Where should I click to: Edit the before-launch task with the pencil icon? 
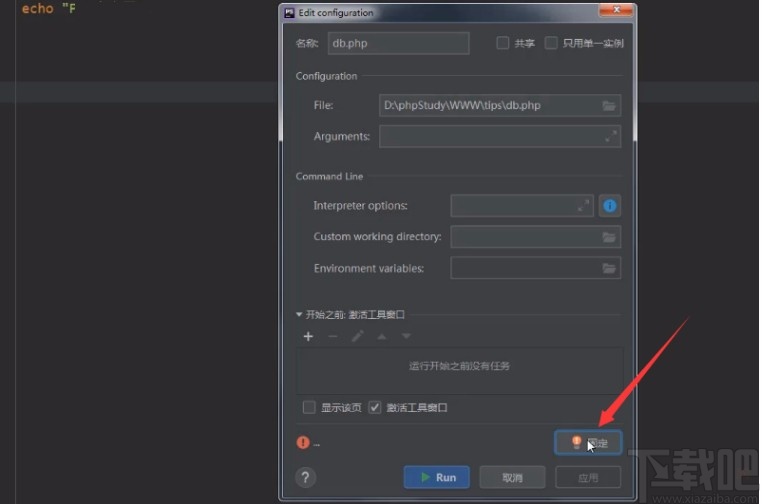358,336
